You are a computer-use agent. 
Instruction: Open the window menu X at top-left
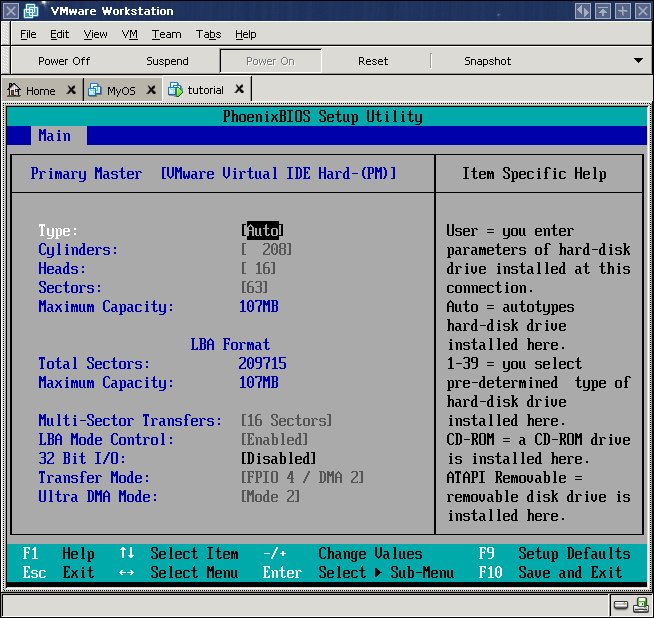10,11
